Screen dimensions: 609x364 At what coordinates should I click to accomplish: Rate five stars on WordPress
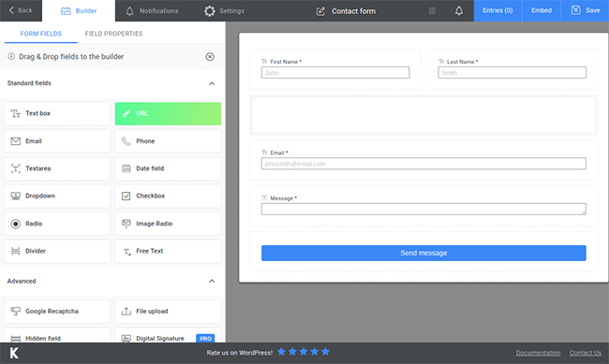325,352
